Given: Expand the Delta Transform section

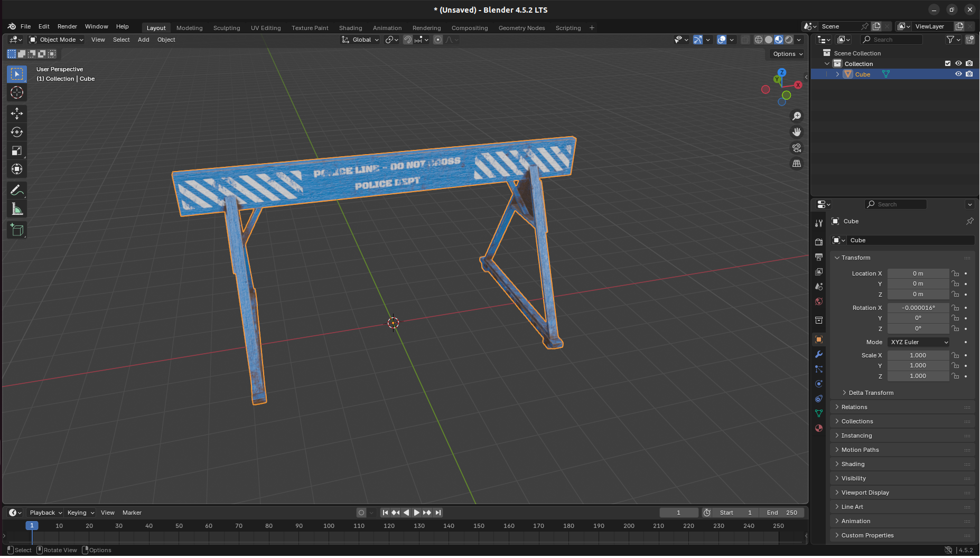Looking at the screenshot, I should point(871,392).
